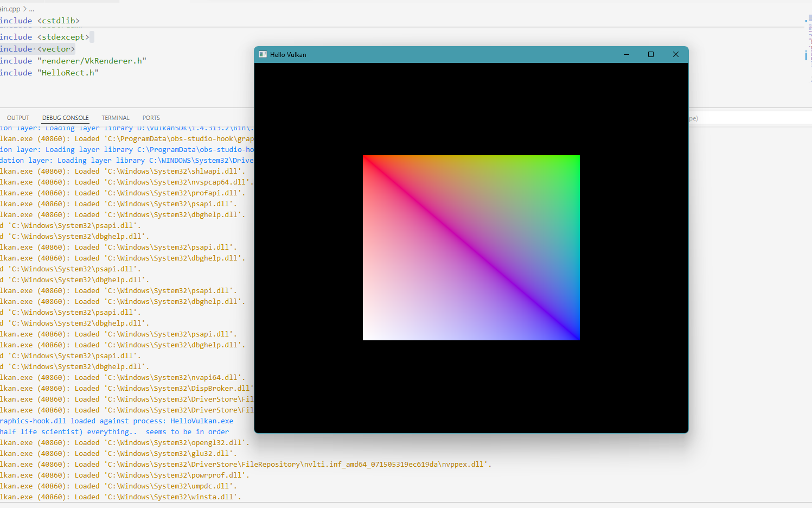Select the glu32.dll loaded log line
The height and width of the screenshot is (508, 812).
[119, 454]
